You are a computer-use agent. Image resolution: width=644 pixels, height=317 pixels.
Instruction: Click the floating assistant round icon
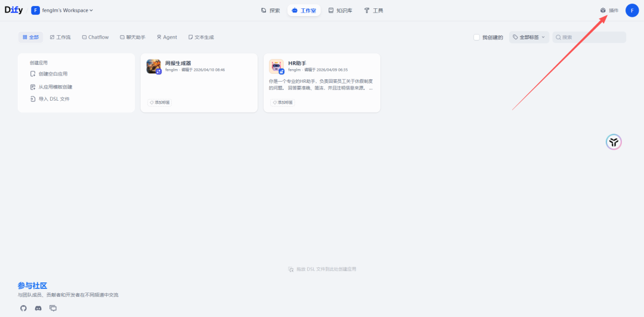614,142
